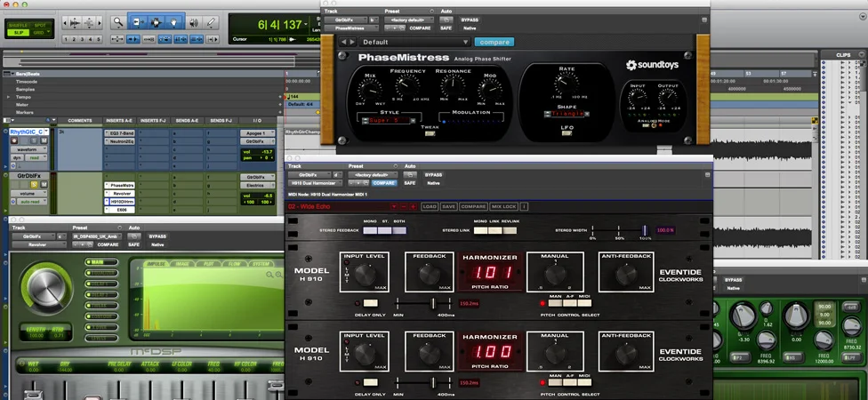The image size is (868, 400).
Task: Open the Electrics output selector
Action: tap(257, 186)
